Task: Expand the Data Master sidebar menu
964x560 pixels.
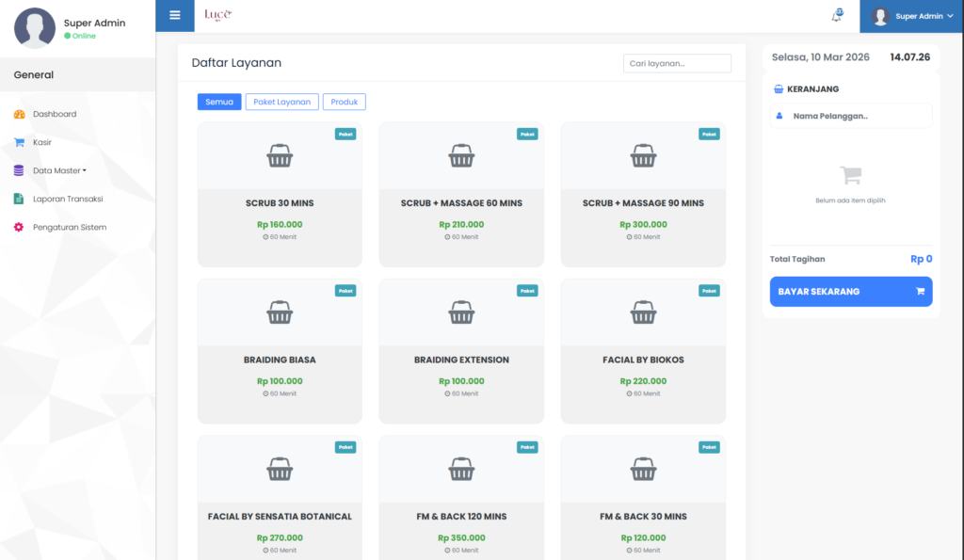Action: point(58,170)
